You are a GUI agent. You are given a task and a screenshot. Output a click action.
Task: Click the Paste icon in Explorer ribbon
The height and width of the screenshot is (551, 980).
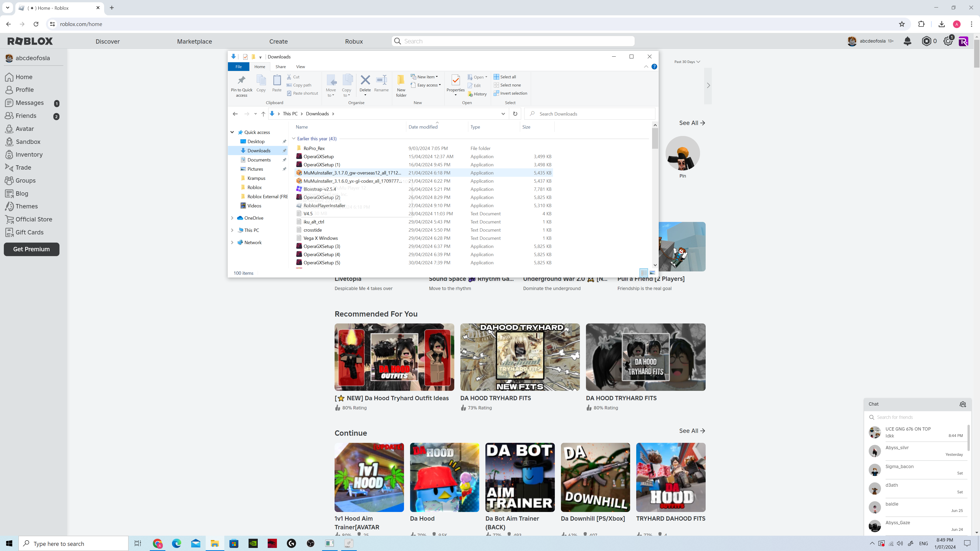tap(277, 83)
